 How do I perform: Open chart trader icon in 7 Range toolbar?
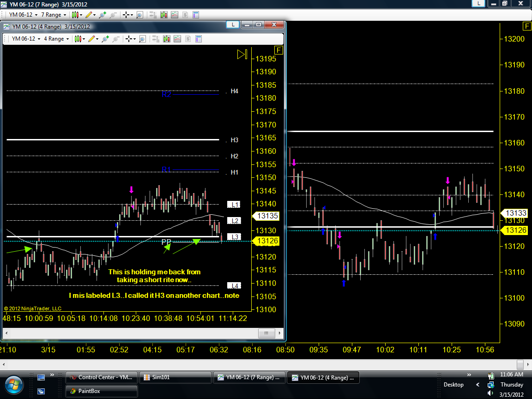click(153, 15)
